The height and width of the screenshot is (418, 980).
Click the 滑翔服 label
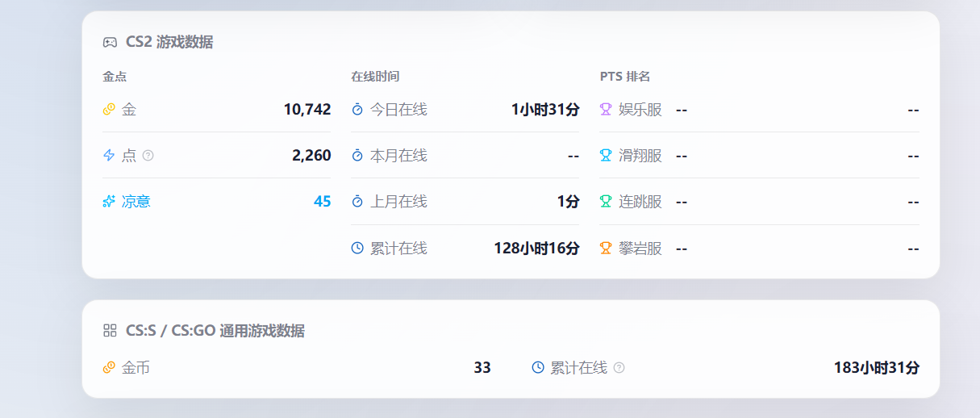pyautogui.click(x=640, y=155)
